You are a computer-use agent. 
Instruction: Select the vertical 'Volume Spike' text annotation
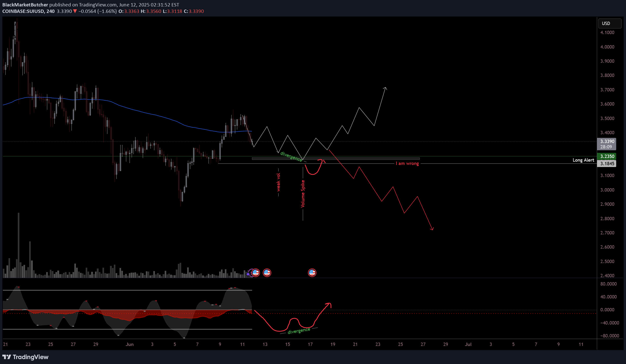(x=303, y=194)
